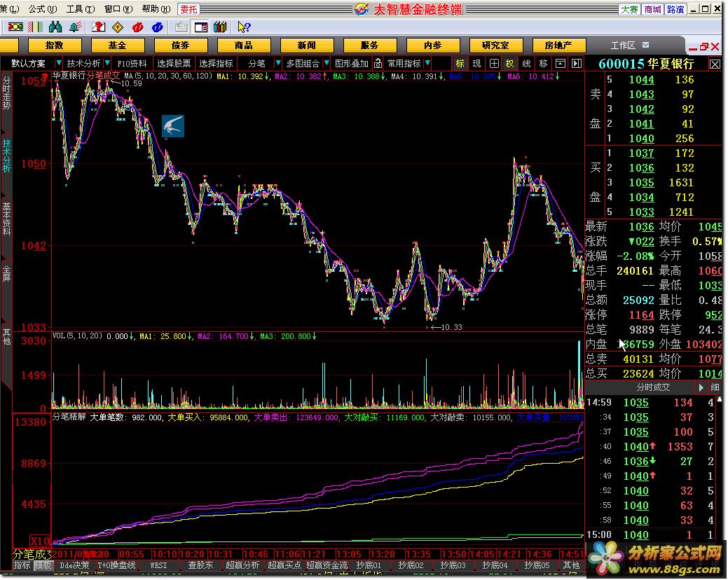Click the 选择指标 toolbar button
The height and width of the screenshot is (580, 728).
[x=216, y=64]
